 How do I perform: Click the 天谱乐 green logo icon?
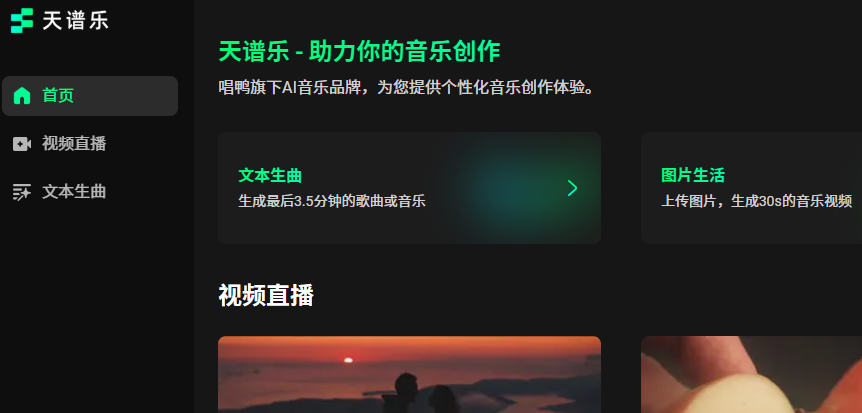coord(22,21)
